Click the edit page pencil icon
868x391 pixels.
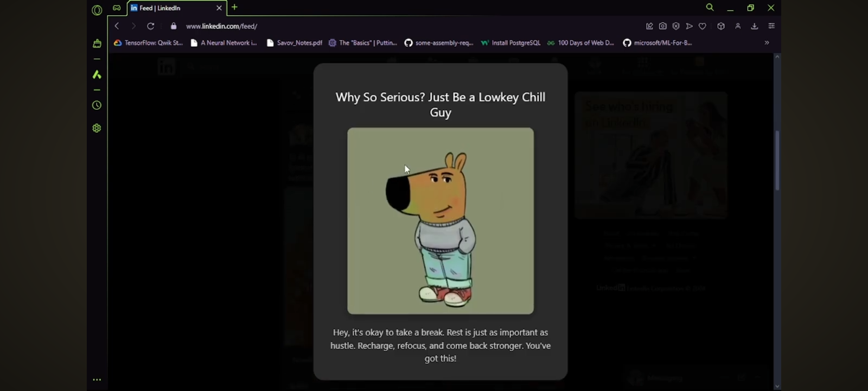(649, 26)
